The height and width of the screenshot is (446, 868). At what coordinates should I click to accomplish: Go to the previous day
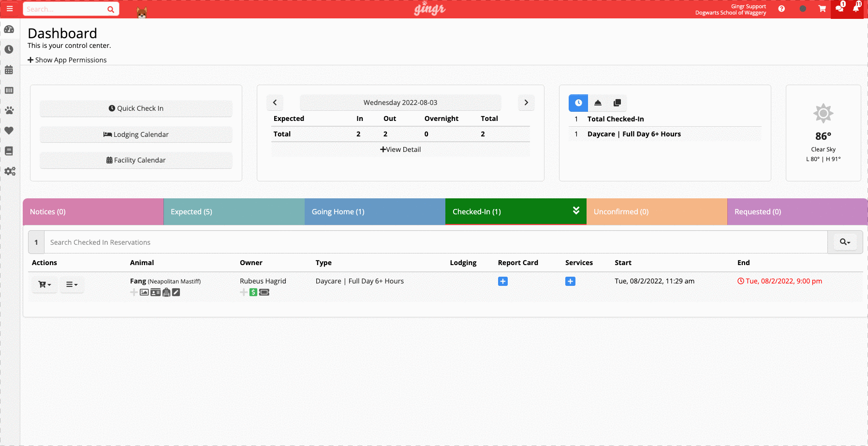pyautogui.click(x=275, y=103)
